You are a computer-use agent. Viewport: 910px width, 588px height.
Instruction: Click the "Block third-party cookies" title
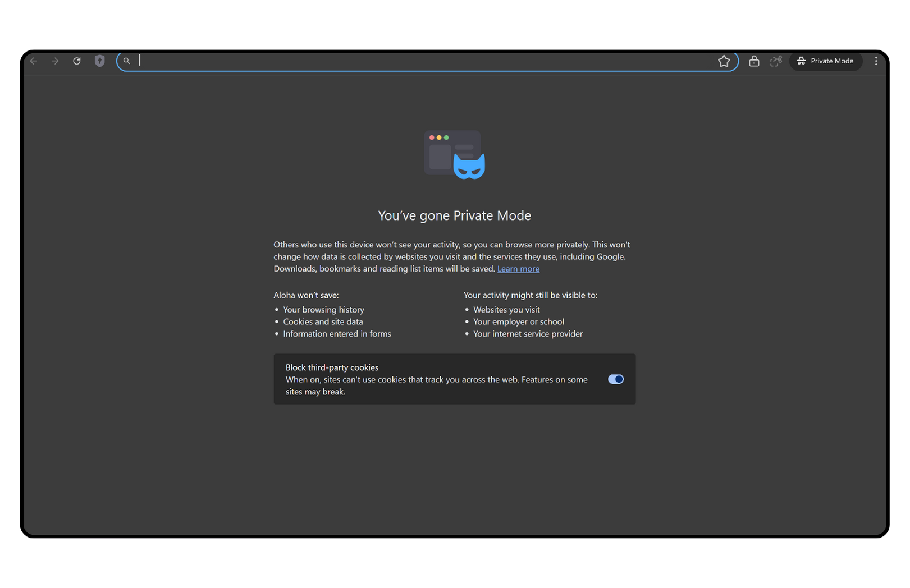click(332, 367)
